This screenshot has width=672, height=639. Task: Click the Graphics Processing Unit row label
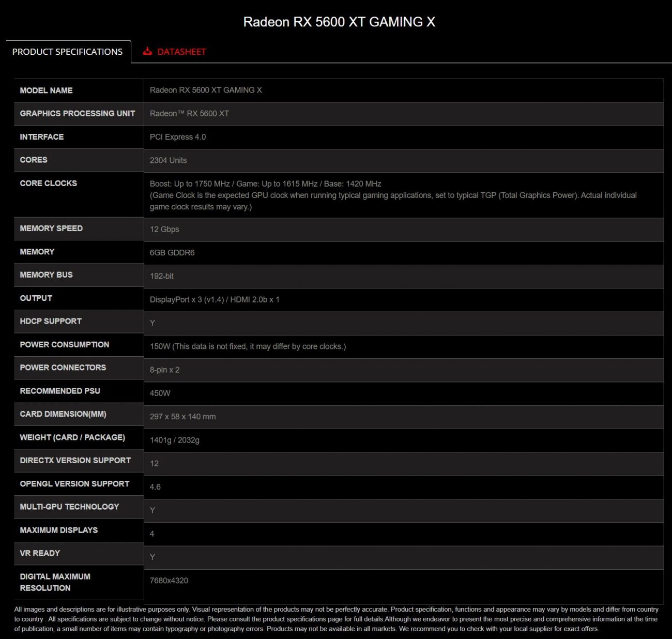click(x=77, y=113)
